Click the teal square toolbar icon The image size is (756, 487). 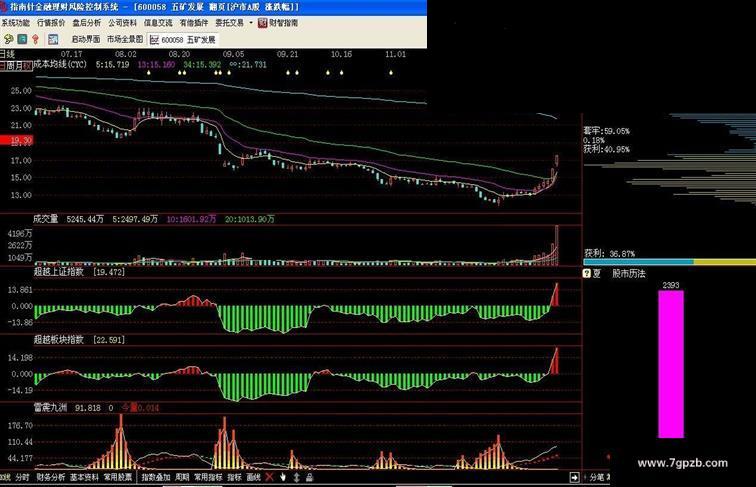pyautogui.click(x=22, y=39)
